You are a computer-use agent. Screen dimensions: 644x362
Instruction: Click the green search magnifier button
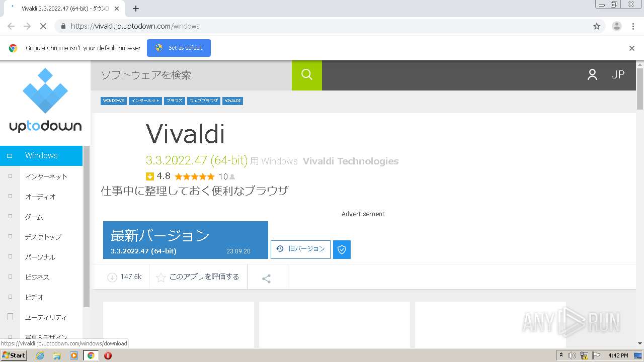307,75
